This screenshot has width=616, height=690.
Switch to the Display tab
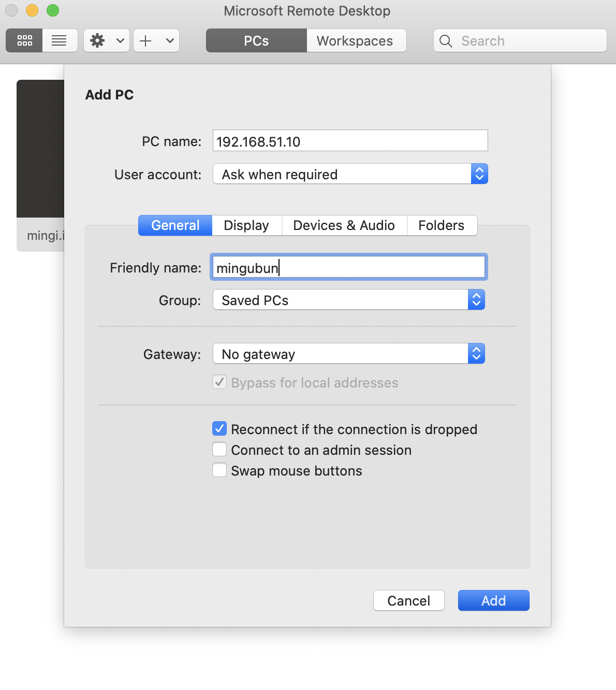247,225
